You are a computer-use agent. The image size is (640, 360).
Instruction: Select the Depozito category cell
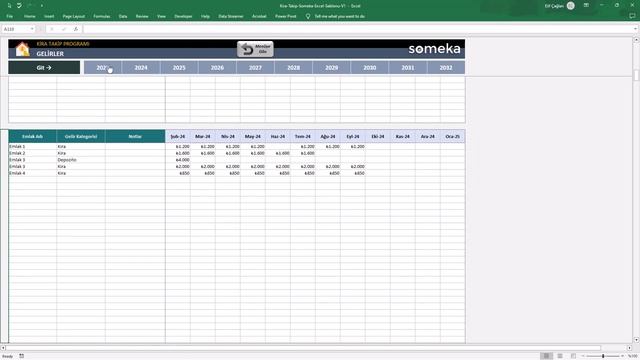coord(81,160)
